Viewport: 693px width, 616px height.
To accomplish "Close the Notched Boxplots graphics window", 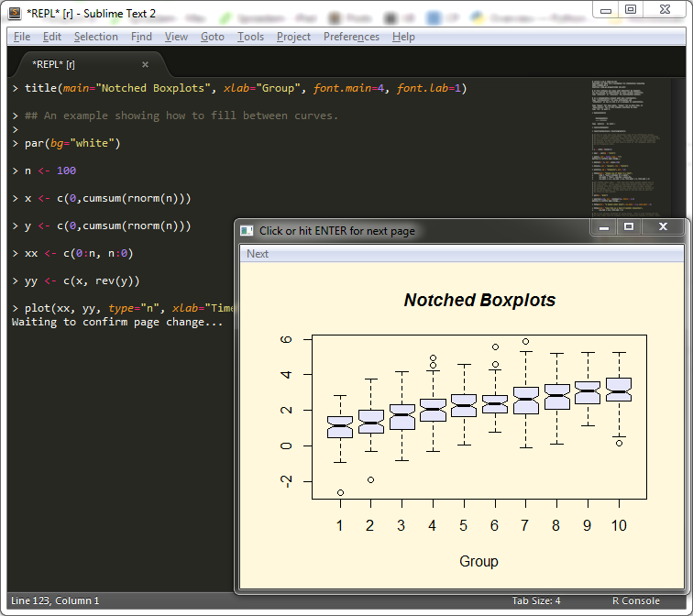I will tap(663, 226).
